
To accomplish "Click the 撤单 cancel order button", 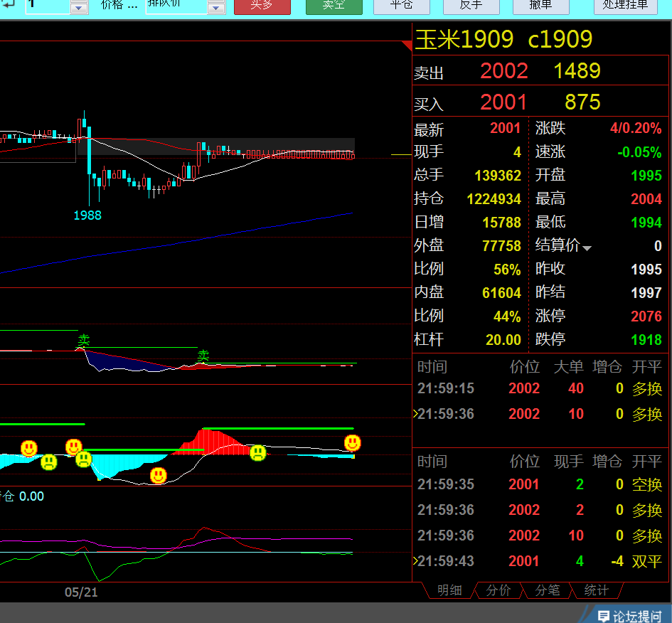I will 541,6.
